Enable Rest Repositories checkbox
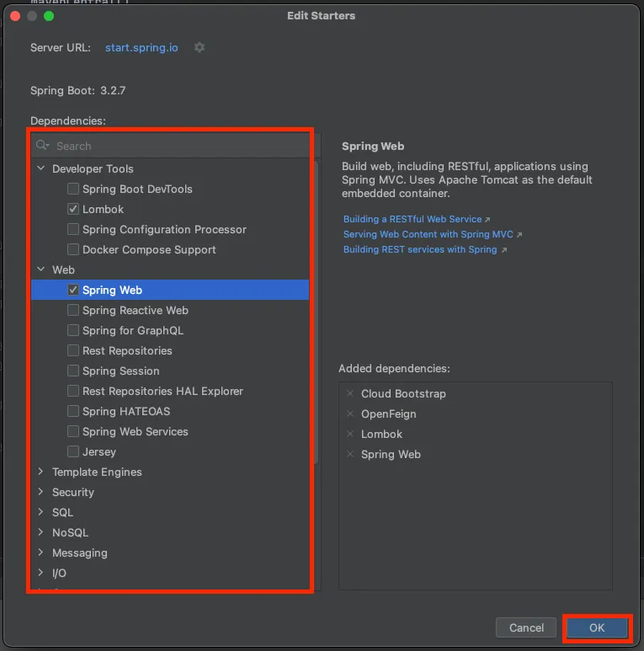The height and width of the screenshot is (651, 644). [x=73, y=350]
